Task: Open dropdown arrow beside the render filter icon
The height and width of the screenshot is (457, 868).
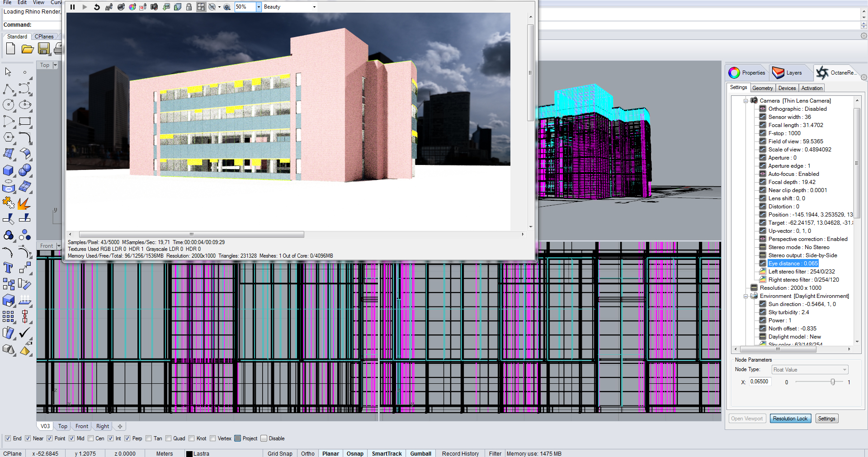Action: point(219,7)
